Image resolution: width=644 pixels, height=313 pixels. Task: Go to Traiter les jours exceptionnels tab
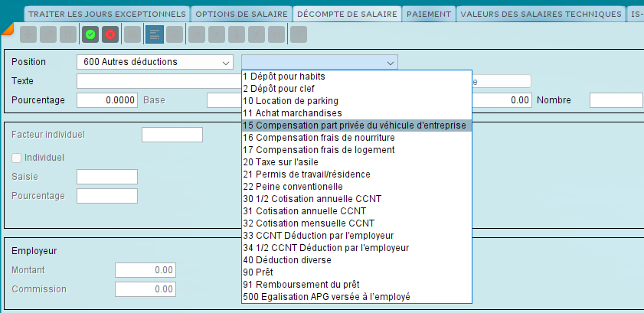[107, 15]
